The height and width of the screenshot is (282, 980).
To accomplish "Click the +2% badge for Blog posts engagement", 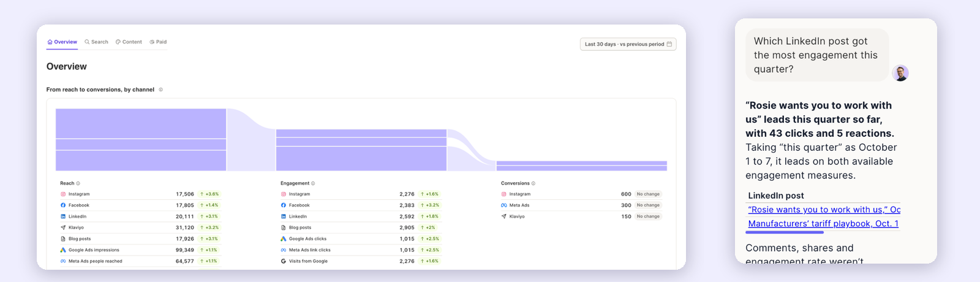I will pyautogui.click(x=428, y=227).
